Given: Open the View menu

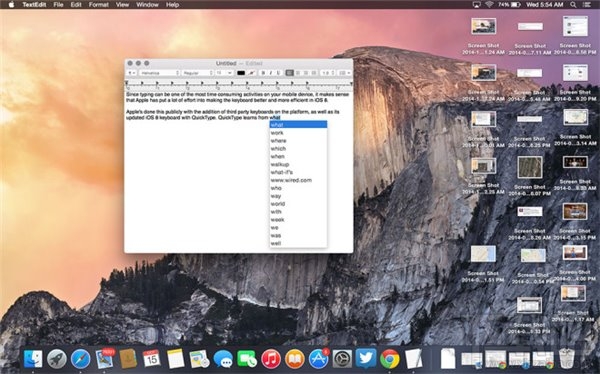Looking at the screenshot, I should point(122,5).
